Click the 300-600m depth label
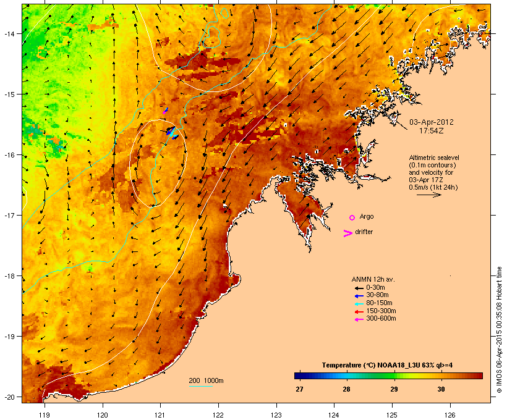 tap(381, 319)
